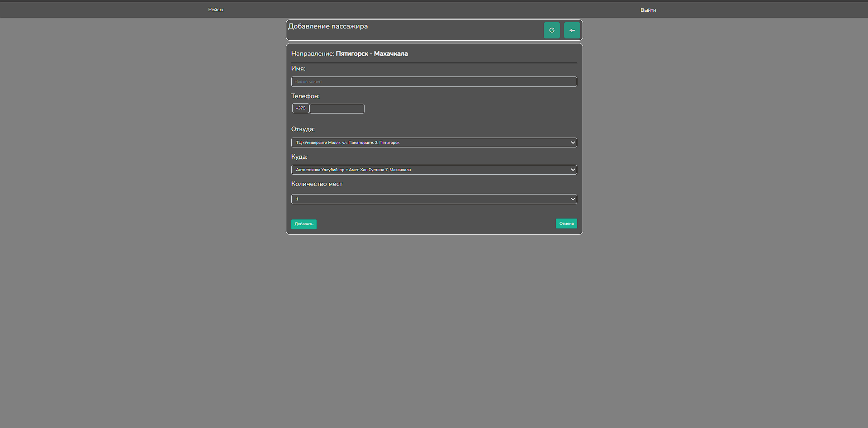
Task: Click the Откуда: field label
Action: [303, 129]
